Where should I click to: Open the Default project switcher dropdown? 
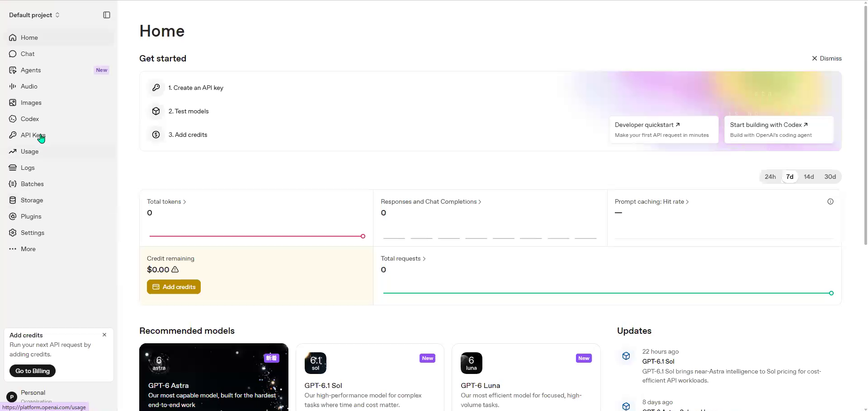point(34,15)
